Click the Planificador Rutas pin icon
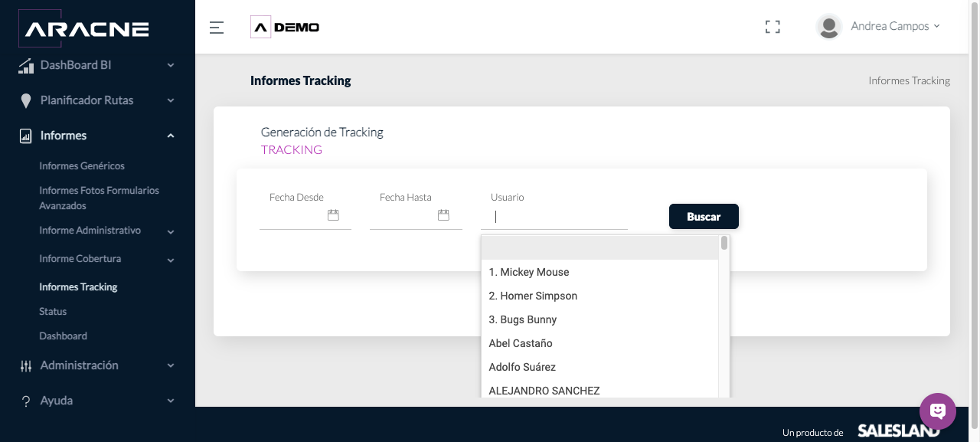 click(26, 100)
